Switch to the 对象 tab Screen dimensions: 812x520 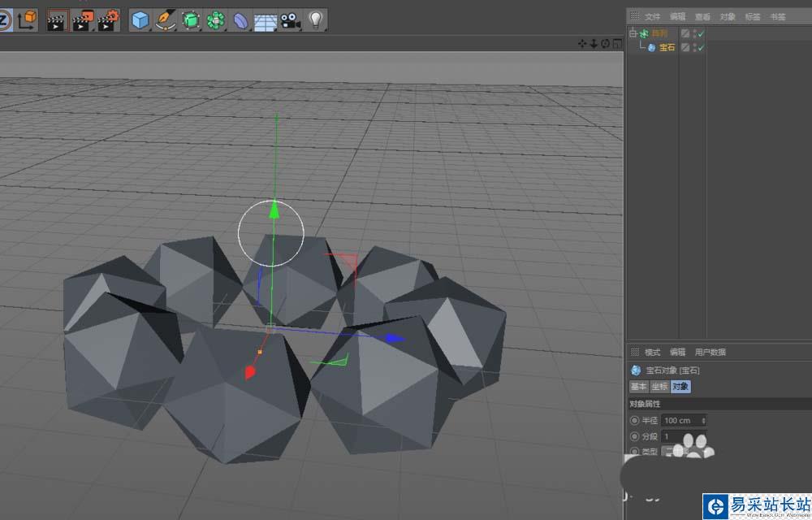[680, 387]
